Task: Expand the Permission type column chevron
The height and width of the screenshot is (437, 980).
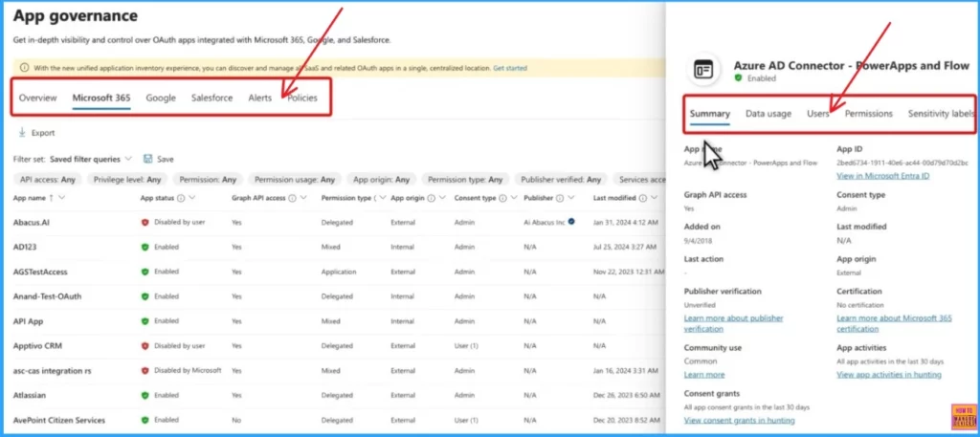Action: (381, 198)
